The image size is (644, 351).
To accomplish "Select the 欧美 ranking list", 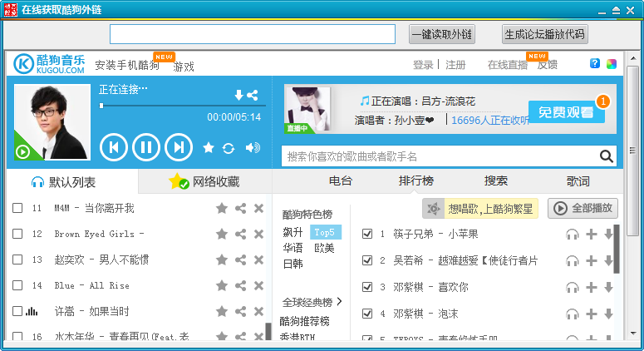I will pos(324,248).
